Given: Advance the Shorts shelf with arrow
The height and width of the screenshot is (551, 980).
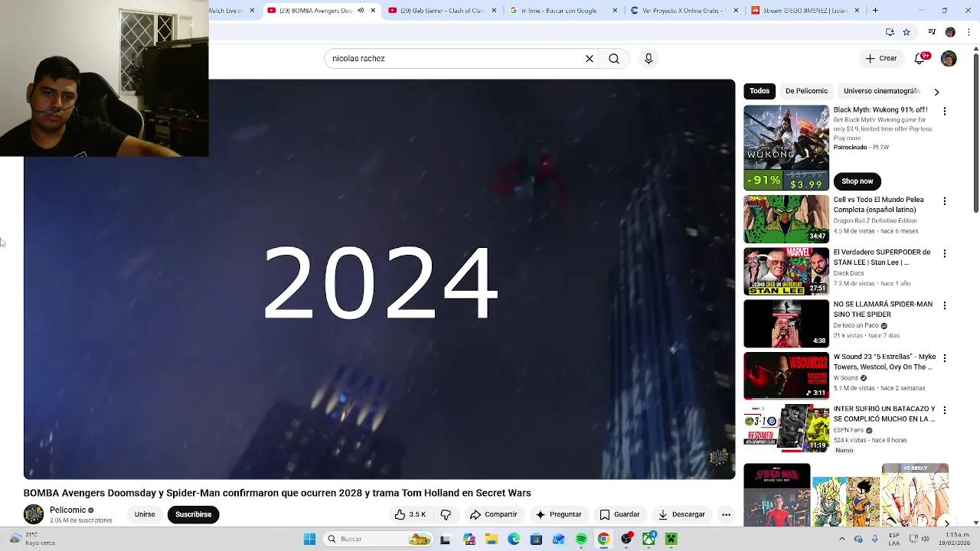Looking at the screenshot, I should [947, 523].
